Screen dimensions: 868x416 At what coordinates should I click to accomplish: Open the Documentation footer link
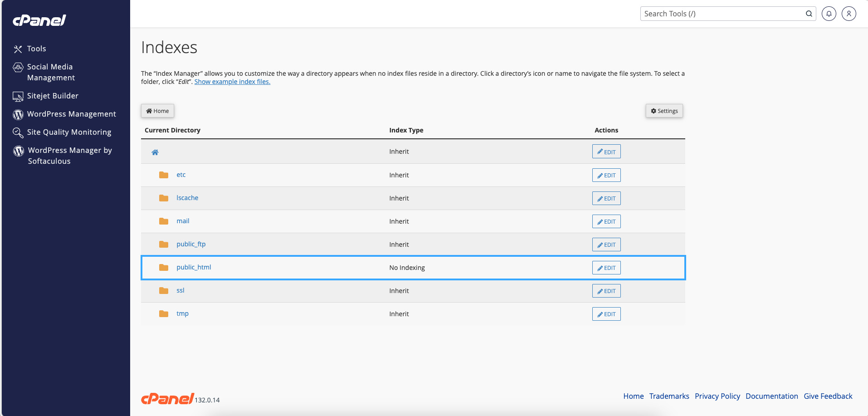771,396
